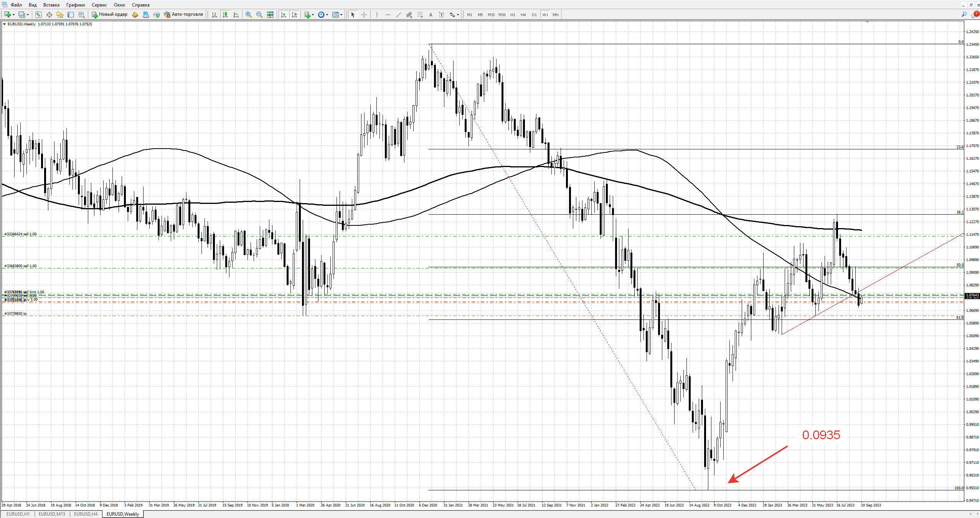
Task: Click the 1.07643 current price label
Action: point(972,295)
